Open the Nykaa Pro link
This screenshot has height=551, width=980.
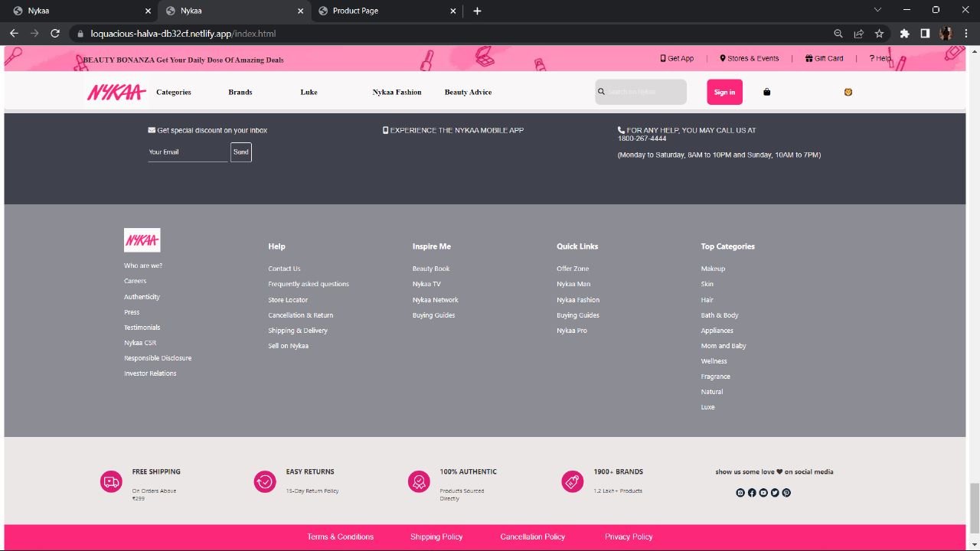[572, 331]
